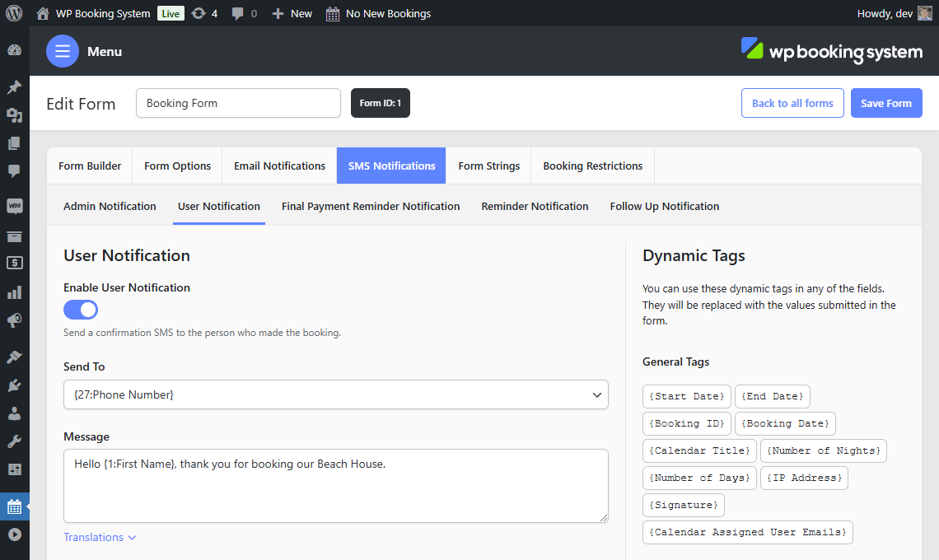Screen dimensions: 939x560
Task: Open the Payments dollar icon in sidebar
Action: pyautogui.click(x=14, y=263)
